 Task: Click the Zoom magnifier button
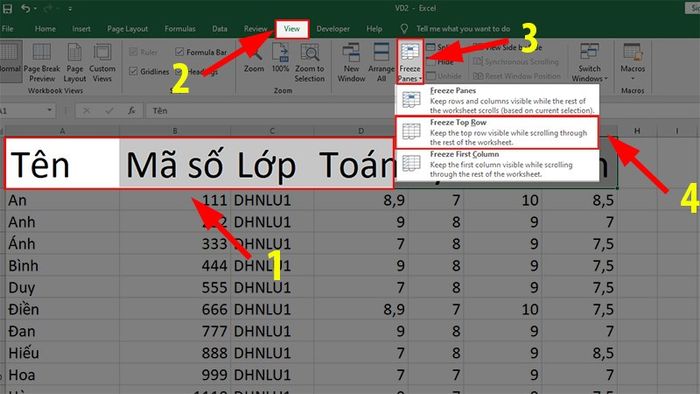[x=254, y=58]
